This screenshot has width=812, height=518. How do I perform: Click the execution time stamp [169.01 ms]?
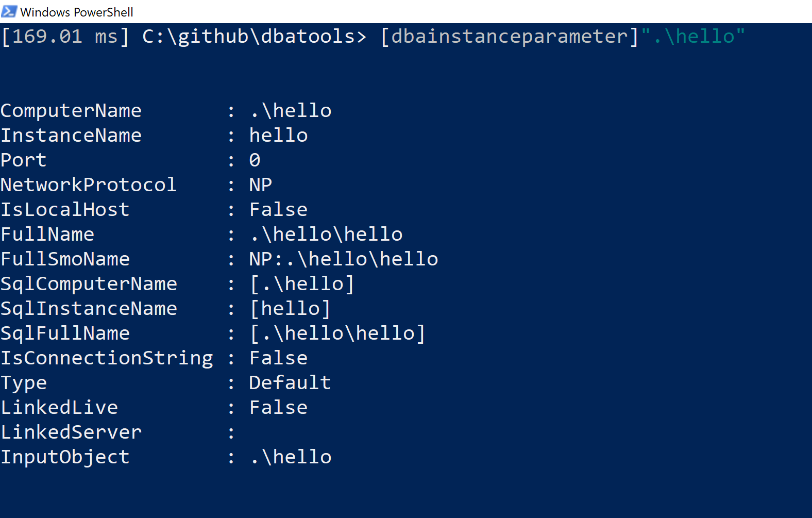(x=63, y=36)
